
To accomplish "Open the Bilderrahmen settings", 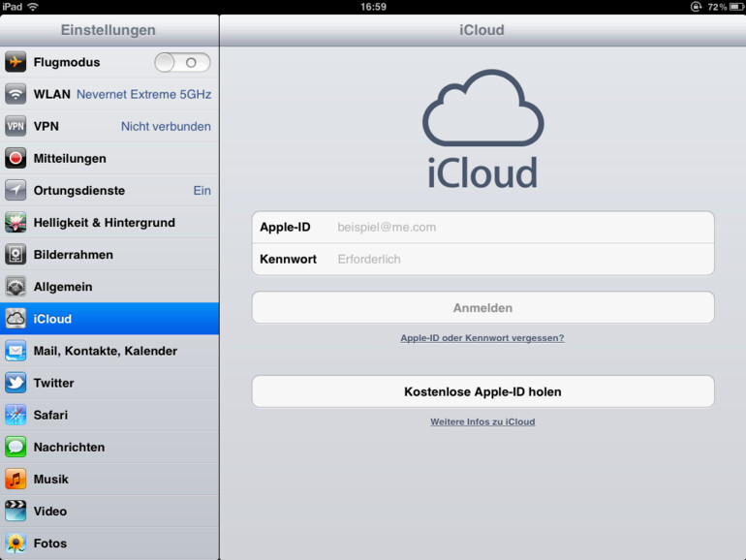I will pos(109,255).
